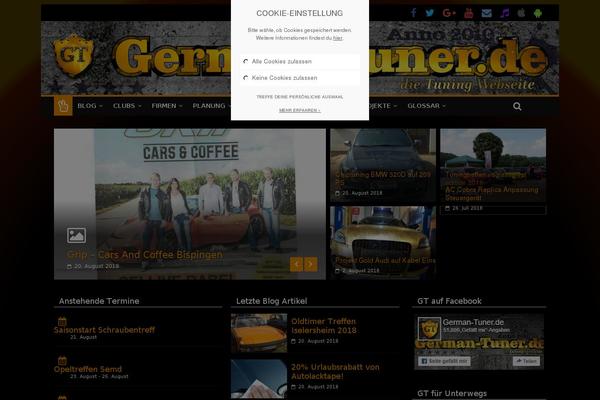Show next slide arrow button
The width and height of the screenshot is (600, 400).
tap(311, 264)
